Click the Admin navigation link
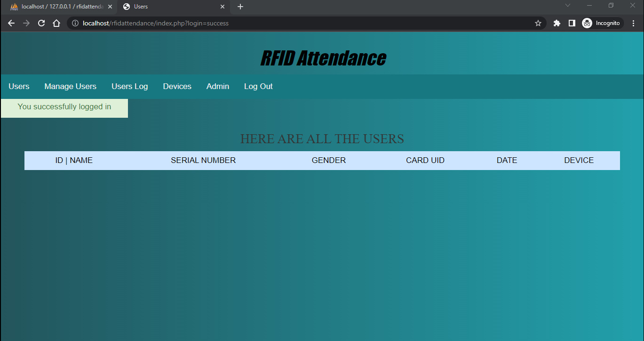 217,87
